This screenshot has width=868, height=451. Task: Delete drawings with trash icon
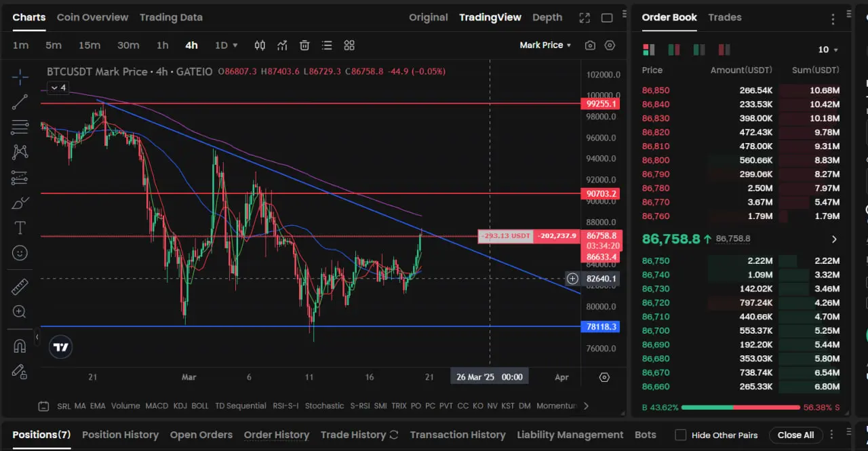coord(304,45)
